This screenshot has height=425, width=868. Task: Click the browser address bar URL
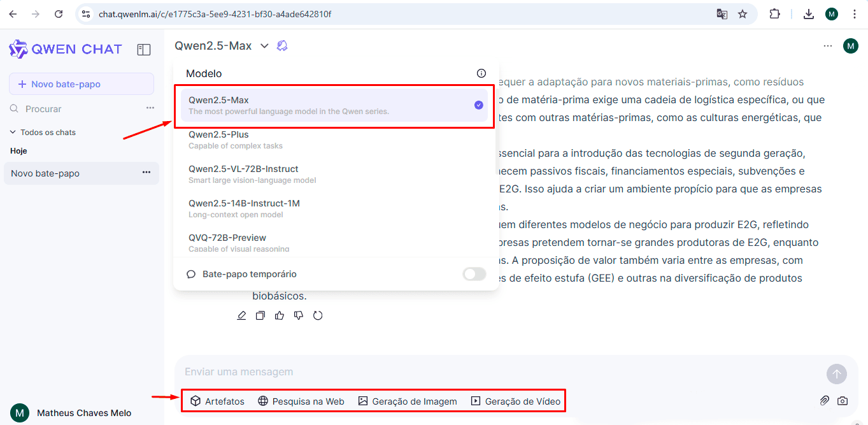click(215, 14)
